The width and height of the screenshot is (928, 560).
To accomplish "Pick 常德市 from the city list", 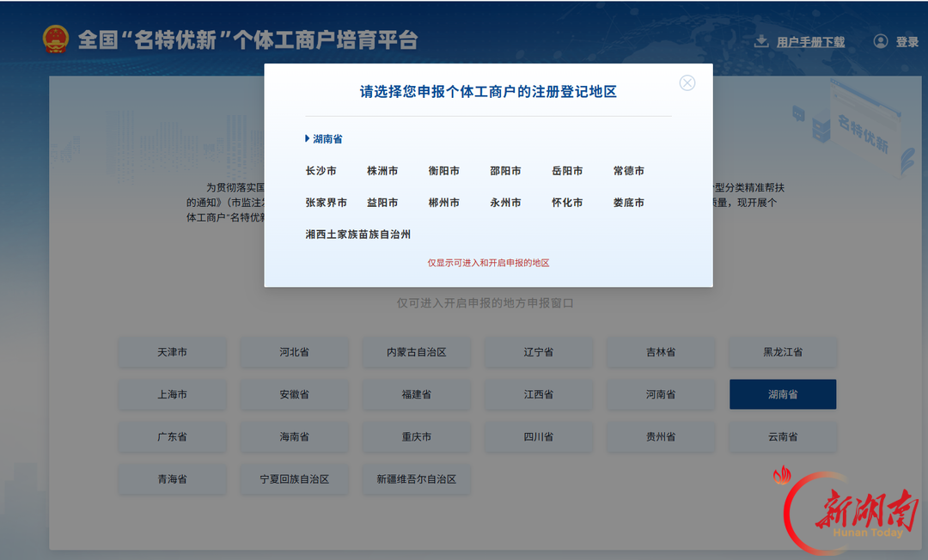I will (x=628, y=171).
